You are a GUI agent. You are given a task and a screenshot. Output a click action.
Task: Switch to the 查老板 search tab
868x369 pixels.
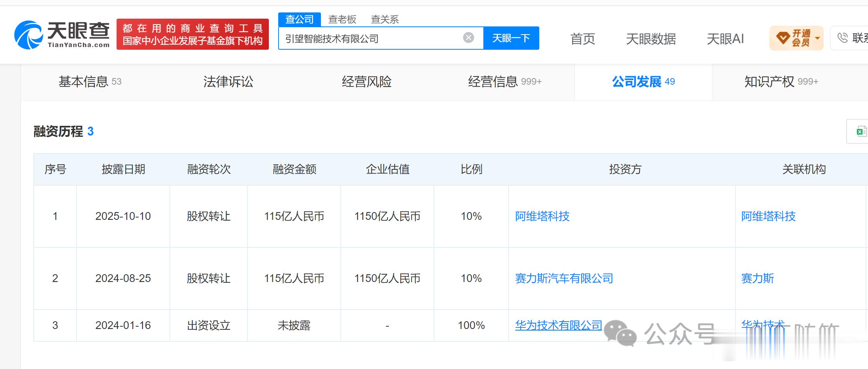[342, 19]
